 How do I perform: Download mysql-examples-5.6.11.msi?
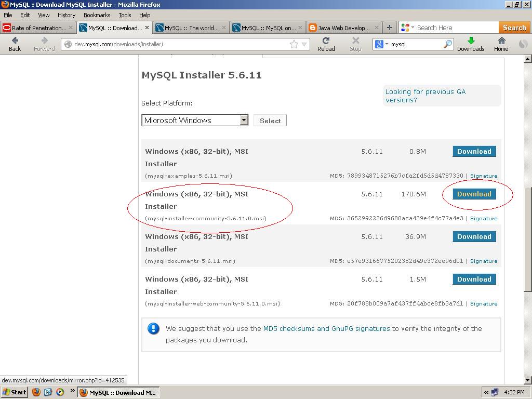pyautogui.click(x=474, y=151)
